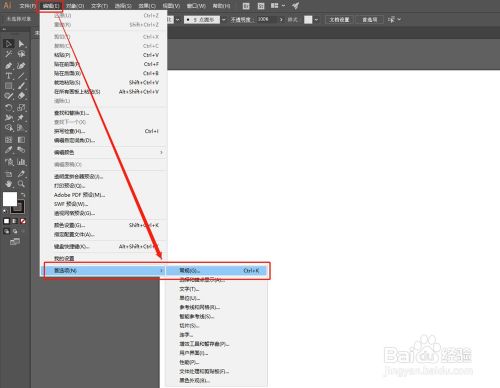This screenshot has height=388, width=500.
Task: Choose General Ctrl+K in Preferences submenu
Action: (x=217, y=270)
